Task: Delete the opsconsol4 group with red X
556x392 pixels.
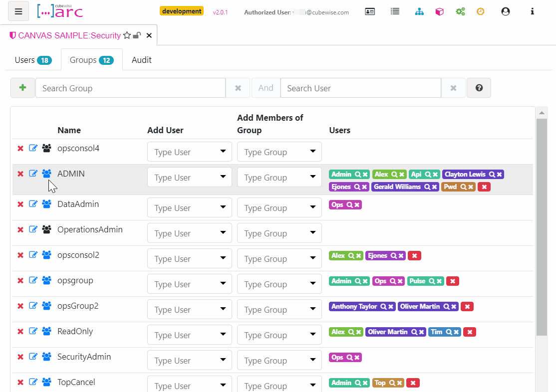Action: (x=20, y=149)
